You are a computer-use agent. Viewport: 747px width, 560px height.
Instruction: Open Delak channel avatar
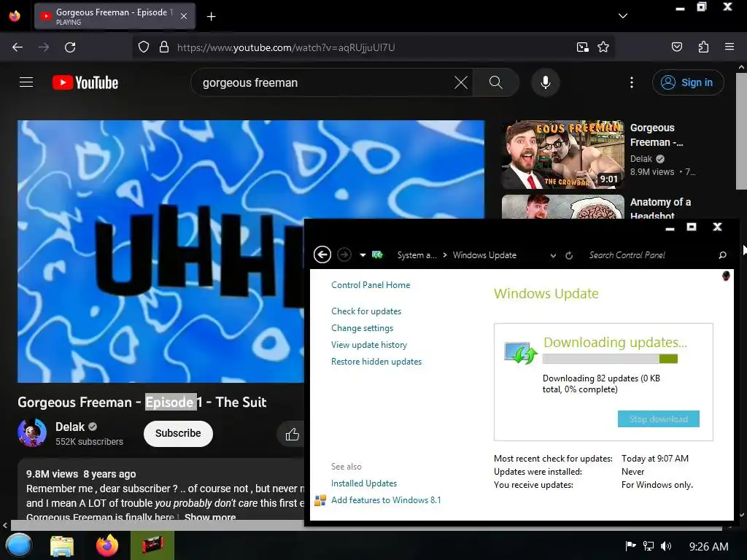coord(32,432)
